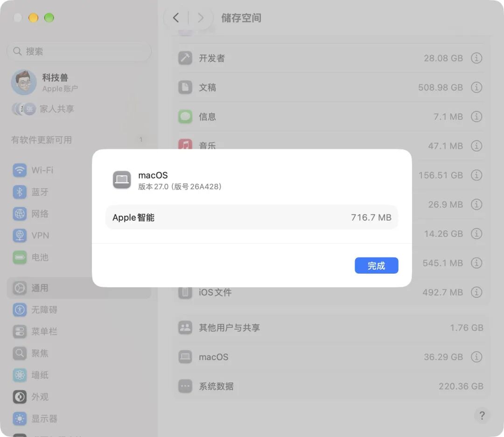Screen dimensions: 504x437
Task: Open 电池 battery settings
Action: click(x=31, y=257)
